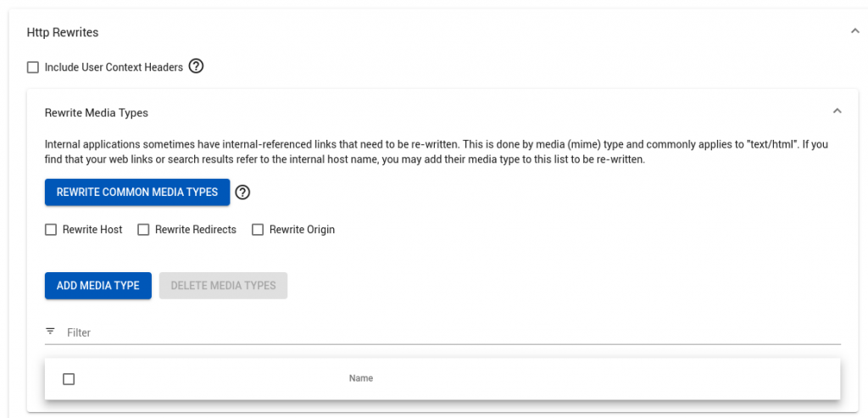The image size is (868, 418).
Task: Click the Http Rewrites section title
Action: click(x=63, y=32)
